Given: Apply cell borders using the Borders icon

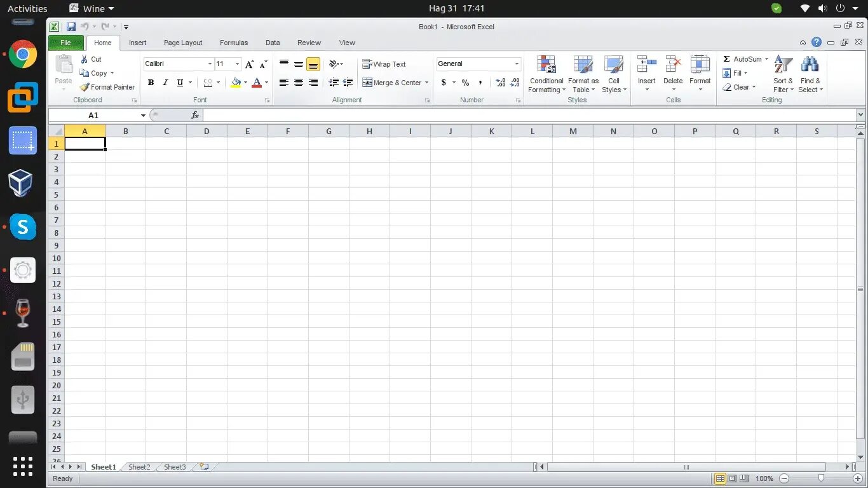Looking at the screenshot, I should point(208,83).
